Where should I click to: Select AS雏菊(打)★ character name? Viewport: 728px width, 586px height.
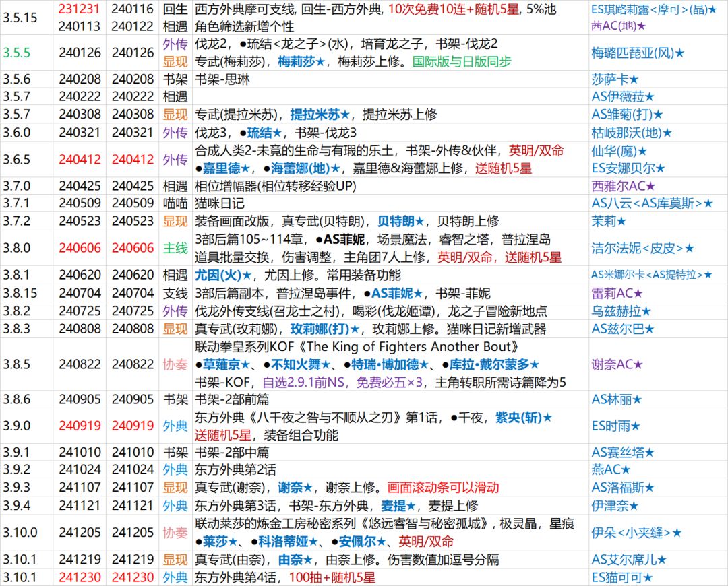point(628,114)
